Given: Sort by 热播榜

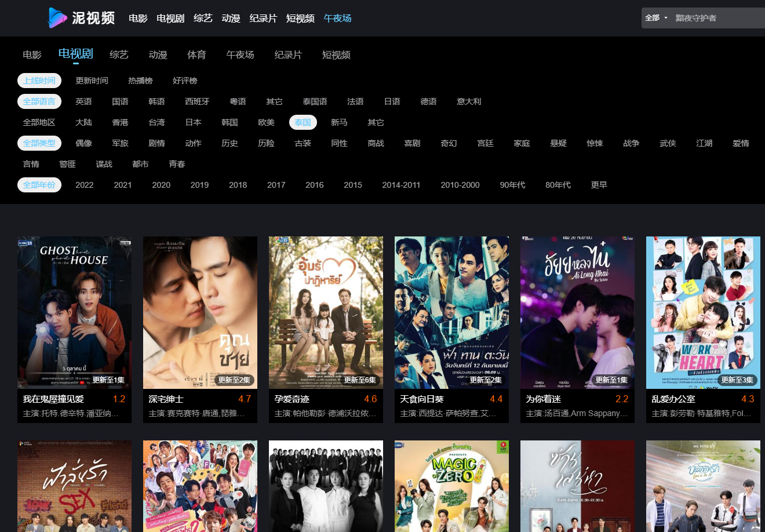Looking at the screenshot, I should 140,81.
